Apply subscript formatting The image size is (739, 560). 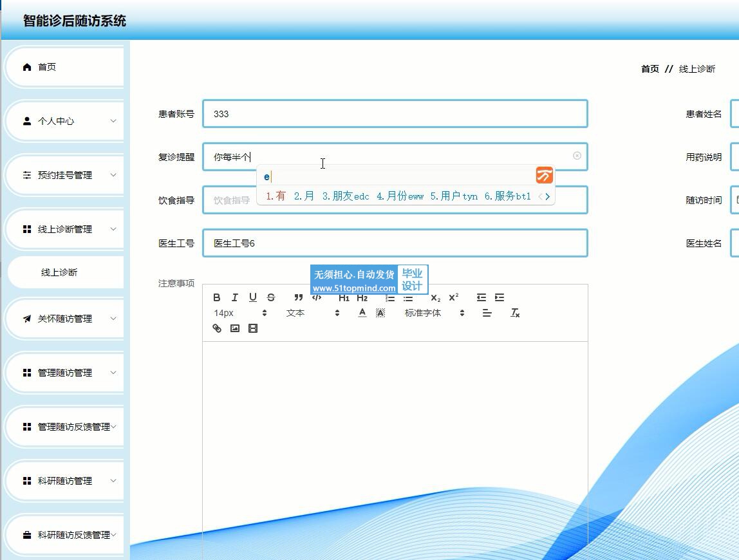point(436,297)
